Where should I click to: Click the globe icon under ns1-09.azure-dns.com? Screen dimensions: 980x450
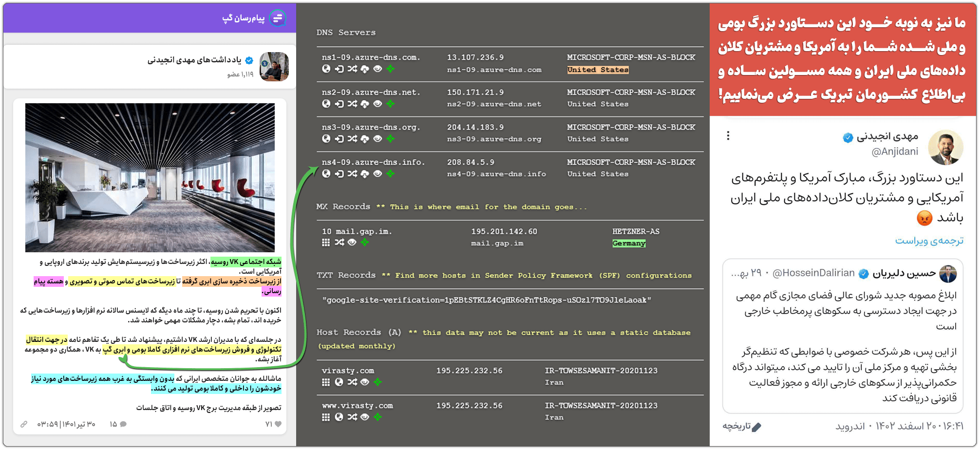click(326, 69)
